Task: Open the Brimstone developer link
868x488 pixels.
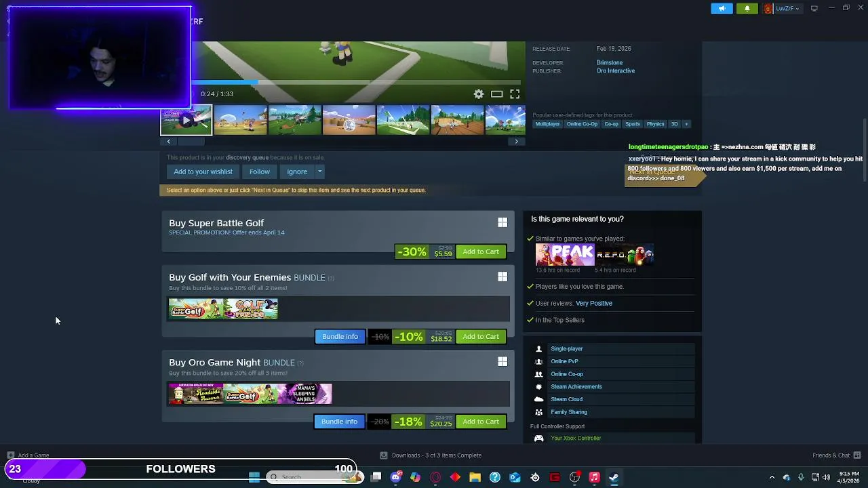Action: (609, 62)
